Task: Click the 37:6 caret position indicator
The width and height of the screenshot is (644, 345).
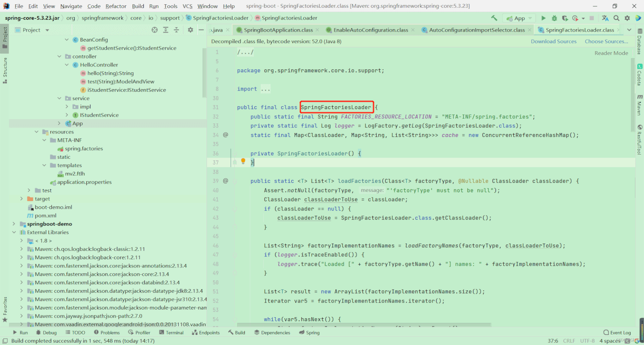Action: click(x=552, y=341)
